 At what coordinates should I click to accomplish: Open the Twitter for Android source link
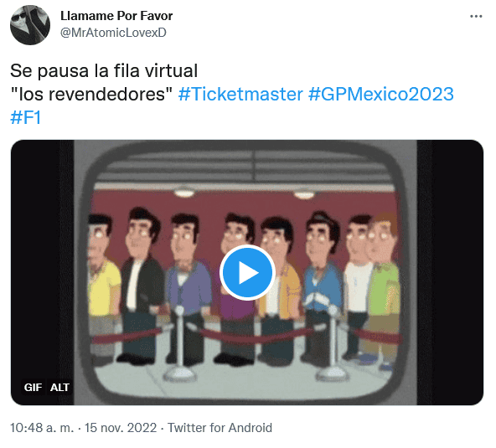coord(220,428)
